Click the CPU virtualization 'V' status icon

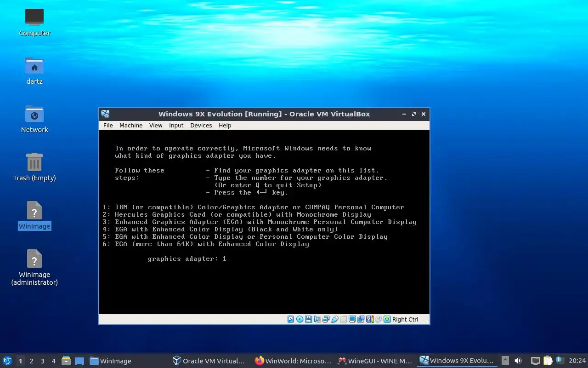(370, 319)
